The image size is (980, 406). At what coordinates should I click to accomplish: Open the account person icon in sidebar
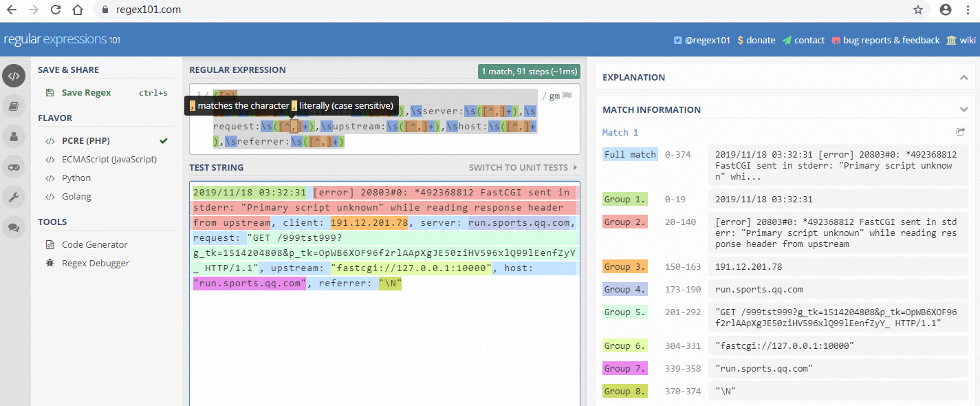click(x=14, y=136)
